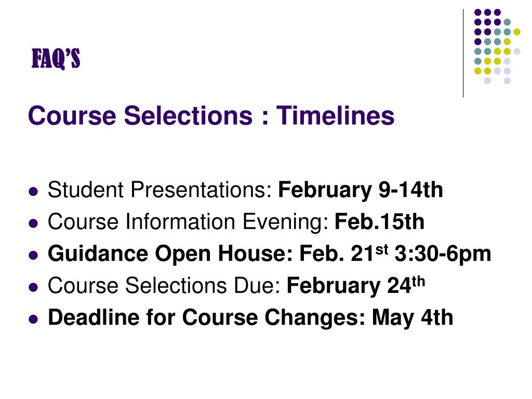Image resolution: width=532 pixels, height=399 pixels.
Task: Select the Course Selections : Timelines title
Action: click(211, 116)
